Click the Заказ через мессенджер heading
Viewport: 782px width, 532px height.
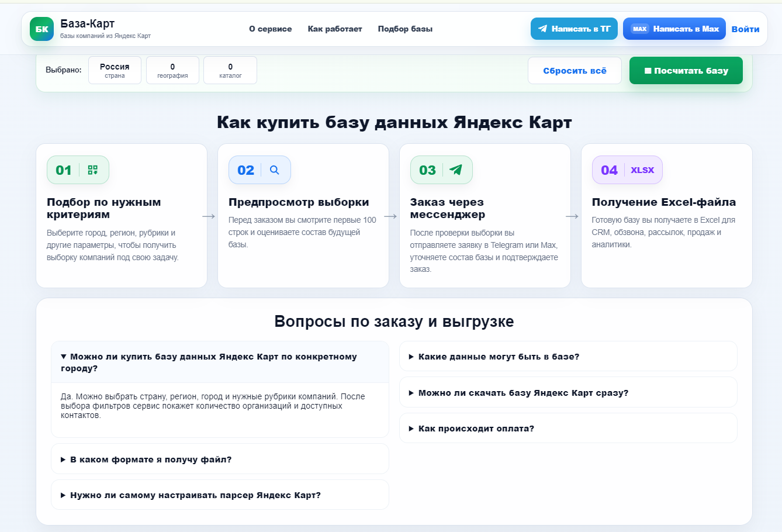(448, 208)
